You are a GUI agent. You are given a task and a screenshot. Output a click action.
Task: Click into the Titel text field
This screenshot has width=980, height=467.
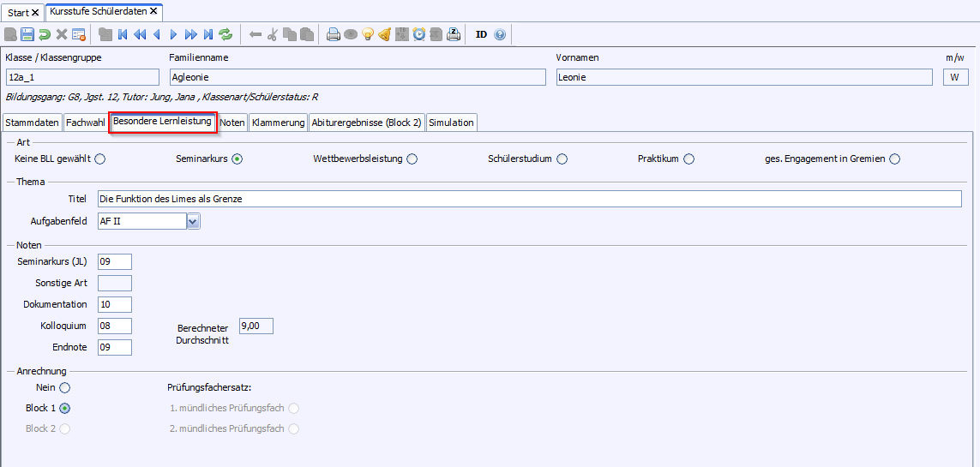[x=529, y=199]
